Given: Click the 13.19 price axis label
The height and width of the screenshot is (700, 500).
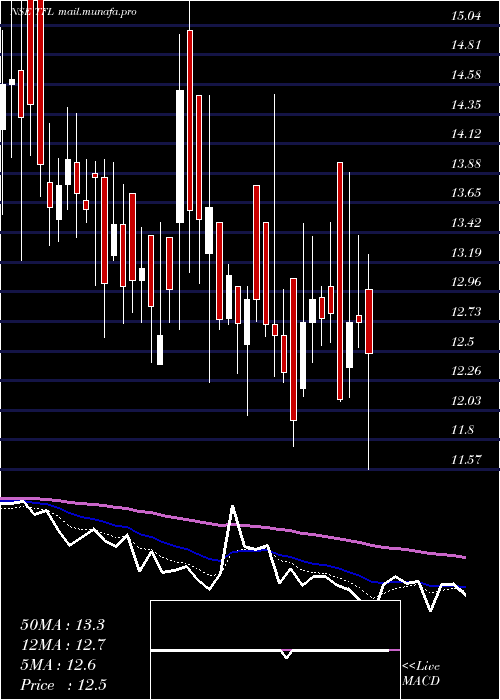Looking at the screenshot, I should (x=466, y=253).
